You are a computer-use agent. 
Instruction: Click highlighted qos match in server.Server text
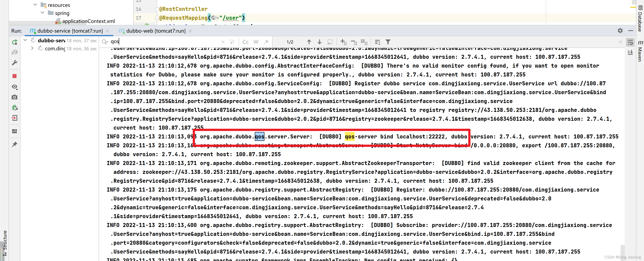[x=259, y=136]
